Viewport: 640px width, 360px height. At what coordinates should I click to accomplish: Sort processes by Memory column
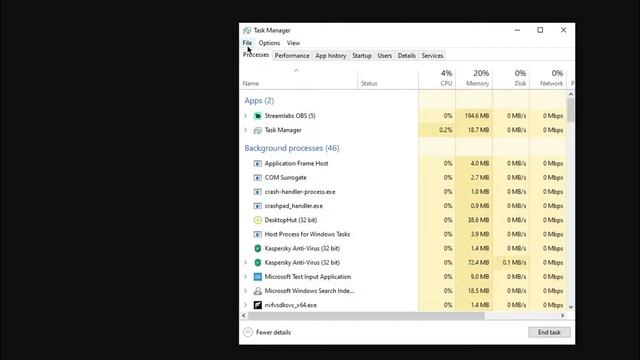tap(474, 78)
